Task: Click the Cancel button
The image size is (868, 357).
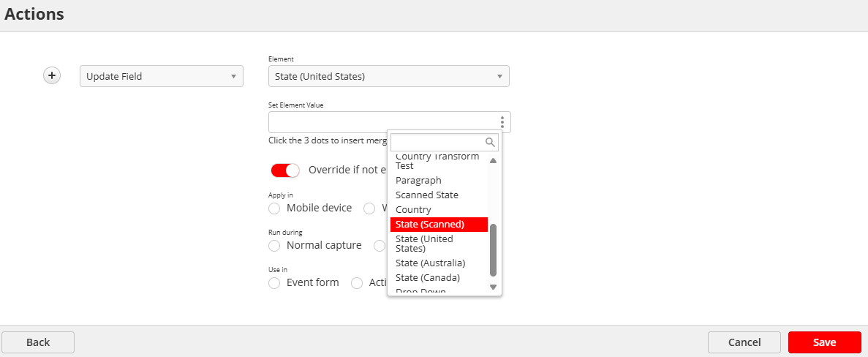Action: click(744, 342)
